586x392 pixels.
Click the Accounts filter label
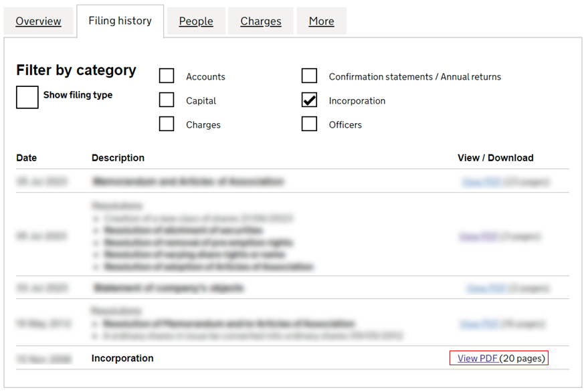[205, 77]
